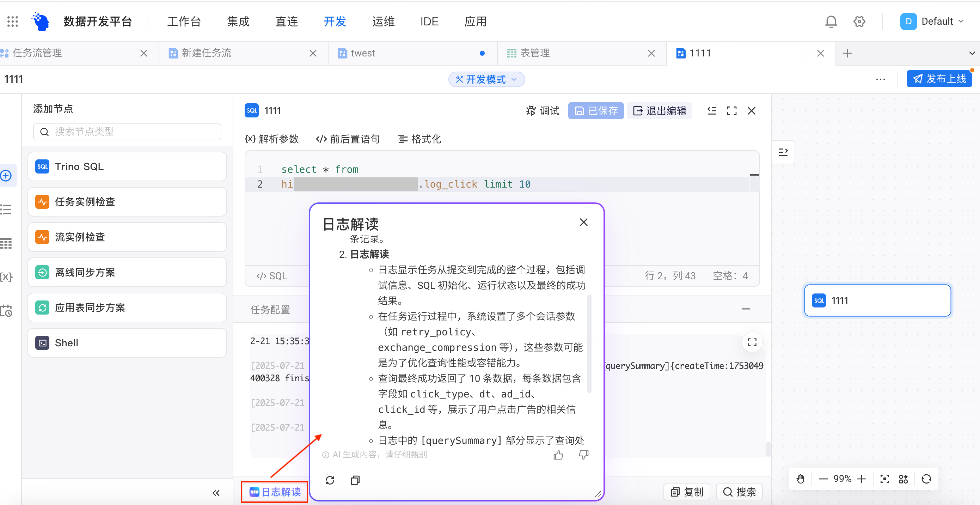Select the 应用表同步方案 node
The height and width of the screenshot is (505, 980).
(x=127, y=308)
